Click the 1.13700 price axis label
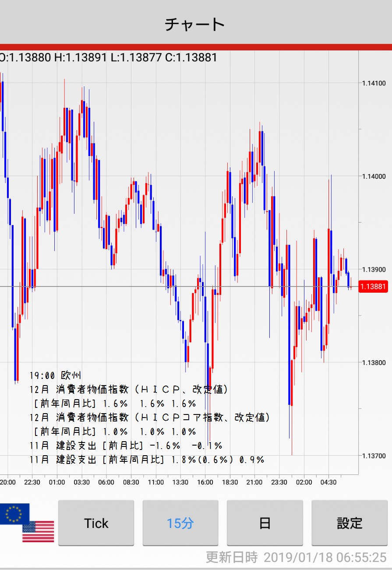This screenshot has width=392, height=570. 374,456
